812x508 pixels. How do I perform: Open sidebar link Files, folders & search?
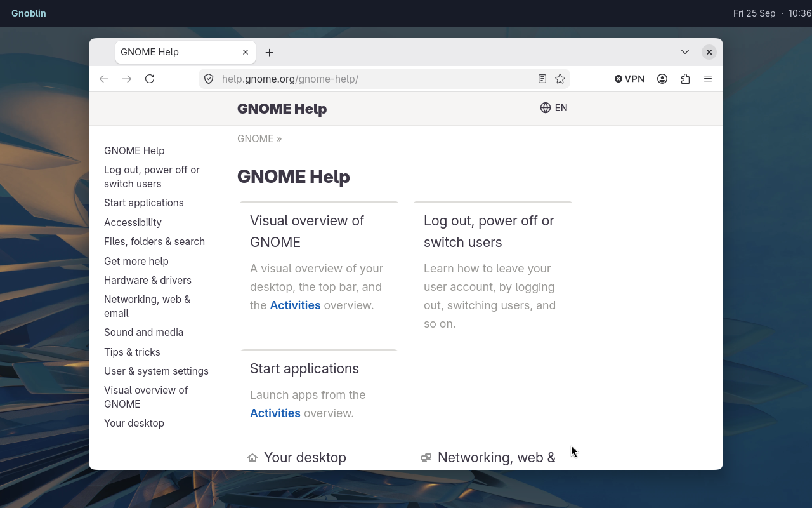[x=154, y=242]
